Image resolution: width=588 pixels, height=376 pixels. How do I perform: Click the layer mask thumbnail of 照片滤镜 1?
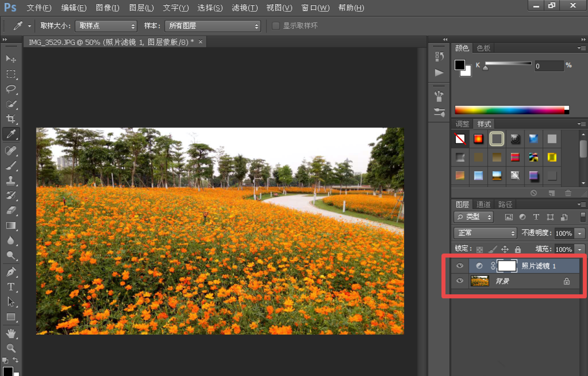pos(507,266)
